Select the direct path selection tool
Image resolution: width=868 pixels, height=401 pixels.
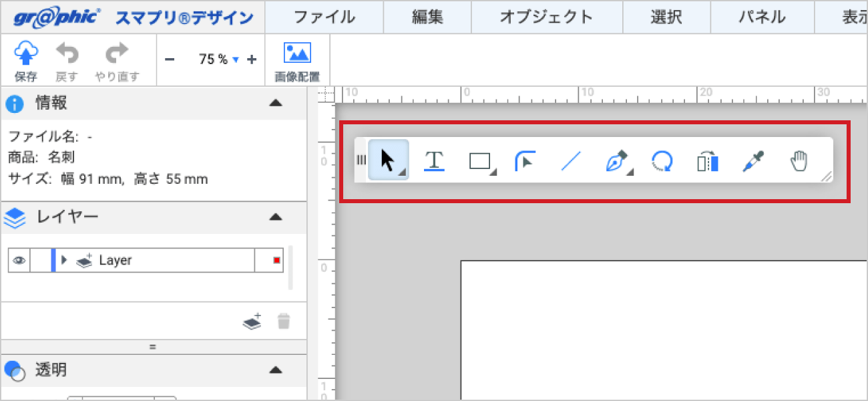[x=526, y=160]
